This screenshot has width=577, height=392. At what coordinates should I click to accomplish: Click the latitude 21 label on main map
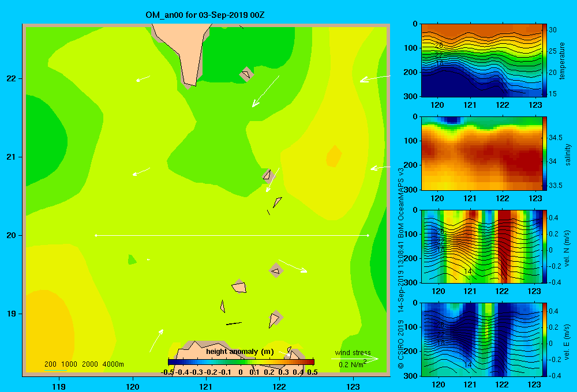[x=12, y=157]
